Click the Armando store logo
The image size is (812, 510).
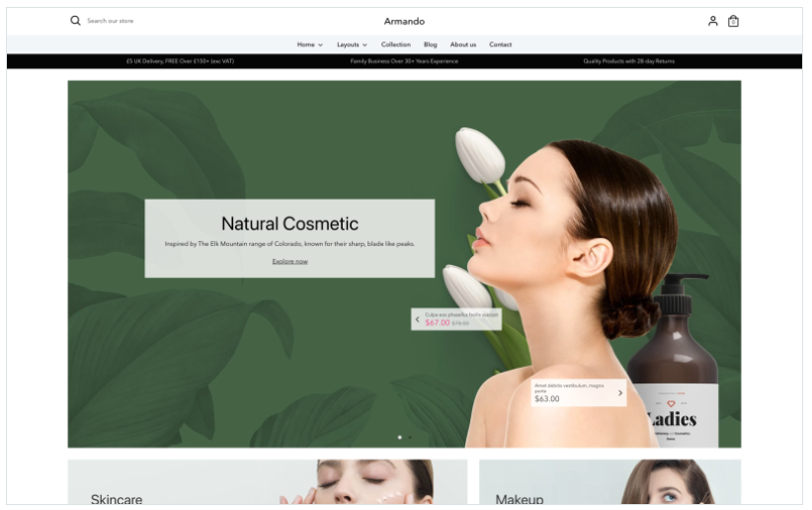click(404, 21)
